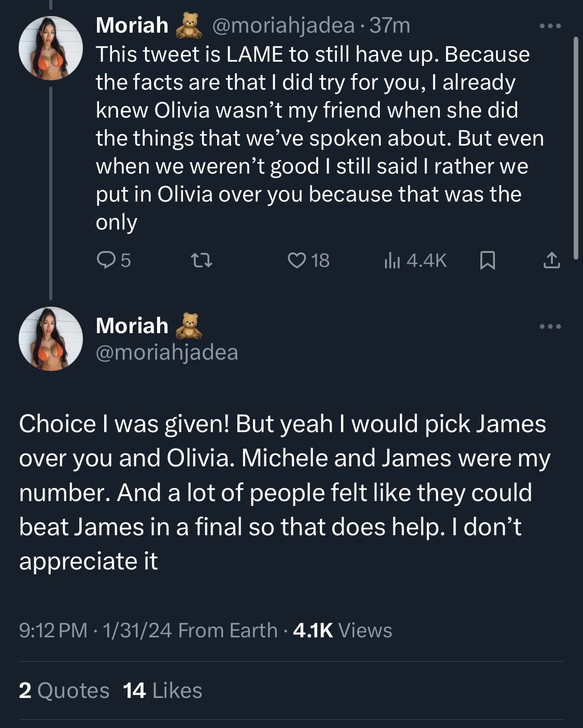Screen dimensions: 583x728
Task: Open more options for the 37m tweet
Action: tap(550, 26)
